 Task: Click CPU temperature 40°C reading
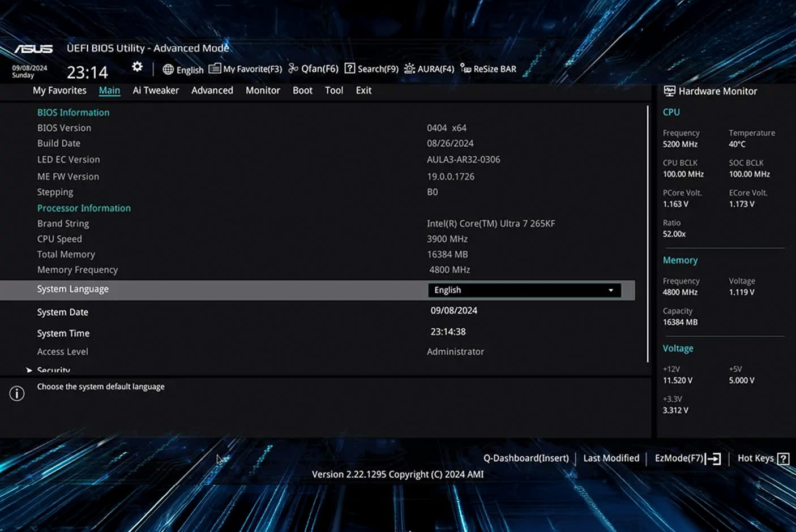click(737, 144)
